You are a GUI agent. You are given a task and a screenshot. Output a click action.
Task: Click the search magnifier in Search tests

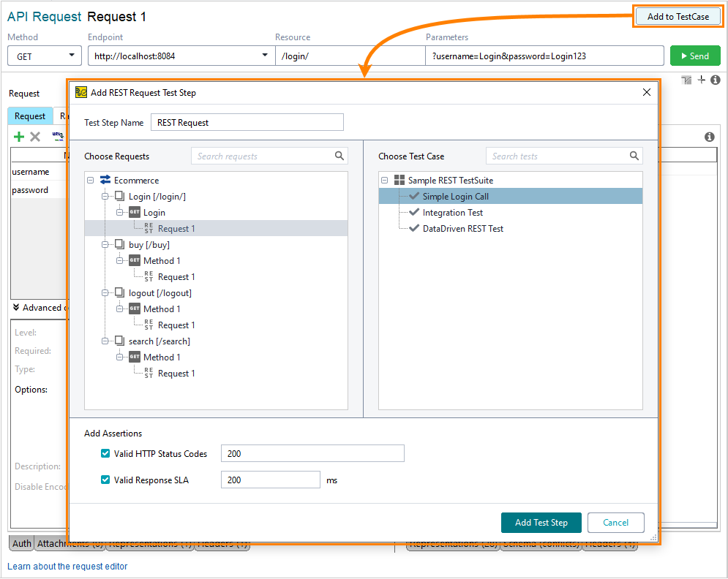(636, 155)
